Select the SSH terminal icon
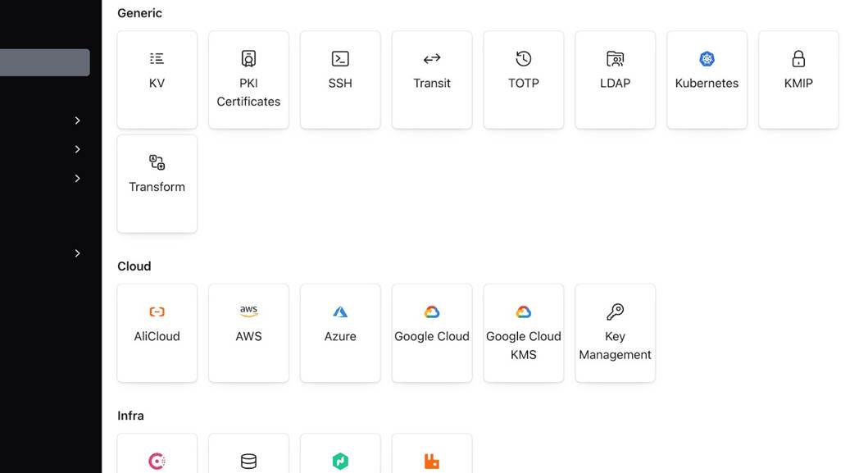The width and height of the screenshot is (868, 473). pos(340,59)
